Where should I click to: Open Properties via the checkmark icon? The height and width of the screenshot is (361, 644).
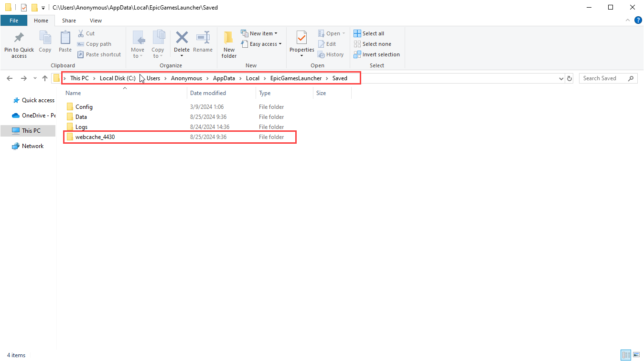coord(301,38)
